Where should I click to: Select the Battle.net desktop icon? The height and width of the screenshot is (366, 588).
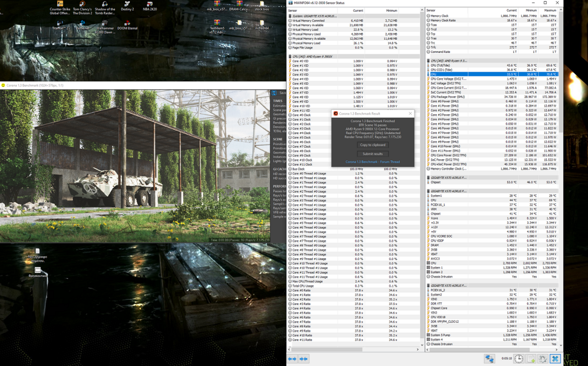tap(82, 25)
